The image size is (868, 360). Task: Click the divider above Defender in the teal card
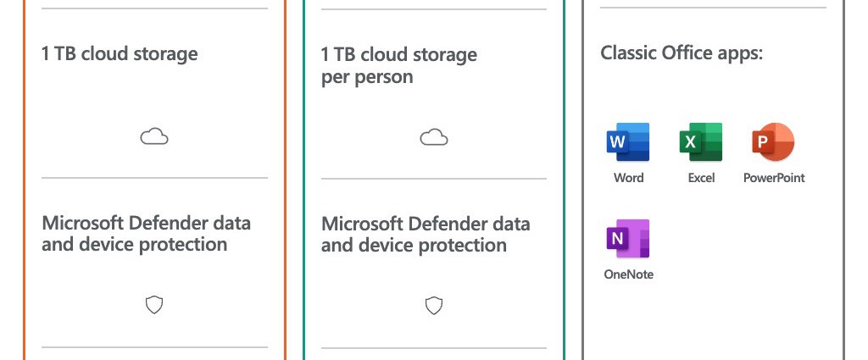click(433, 179)
